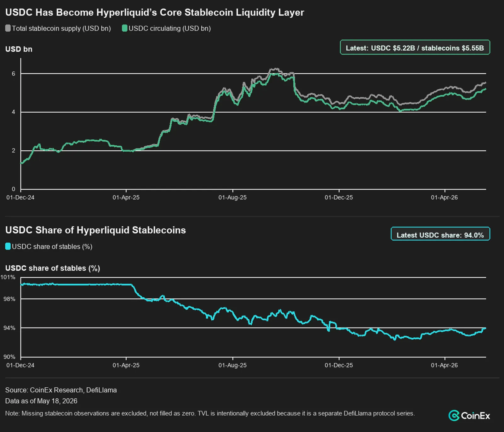This screenshot has width=504, height=432.
Task: Click the '94%' y-axis label
Action: click(x=9, y=328)
